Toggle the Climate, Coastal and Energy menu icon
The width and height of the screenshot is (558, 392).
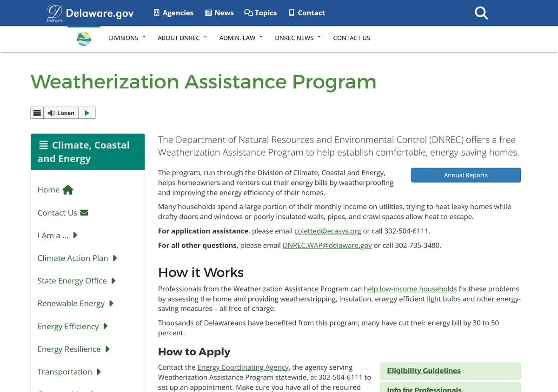43,145
